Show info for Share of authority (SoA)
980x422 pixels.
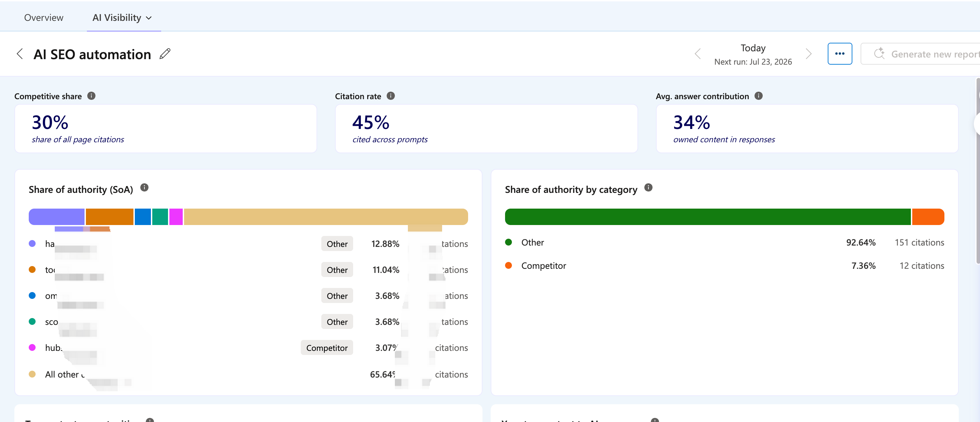(144, 187)
